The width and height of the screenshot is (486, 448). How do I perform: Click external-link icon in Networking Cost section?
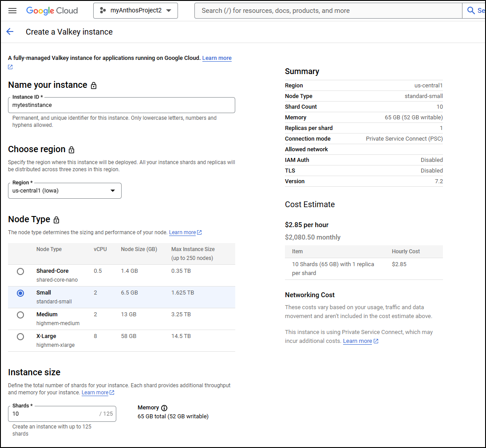376,341
